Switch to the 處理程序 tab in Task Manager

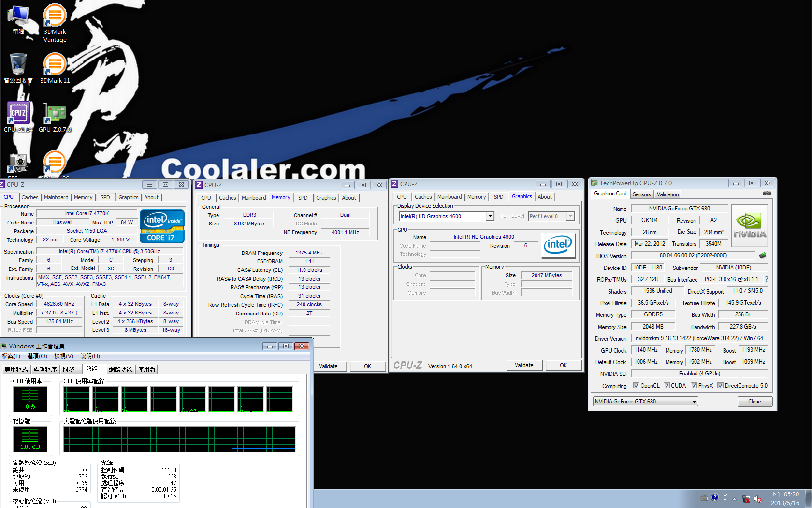tap(45, 369)
